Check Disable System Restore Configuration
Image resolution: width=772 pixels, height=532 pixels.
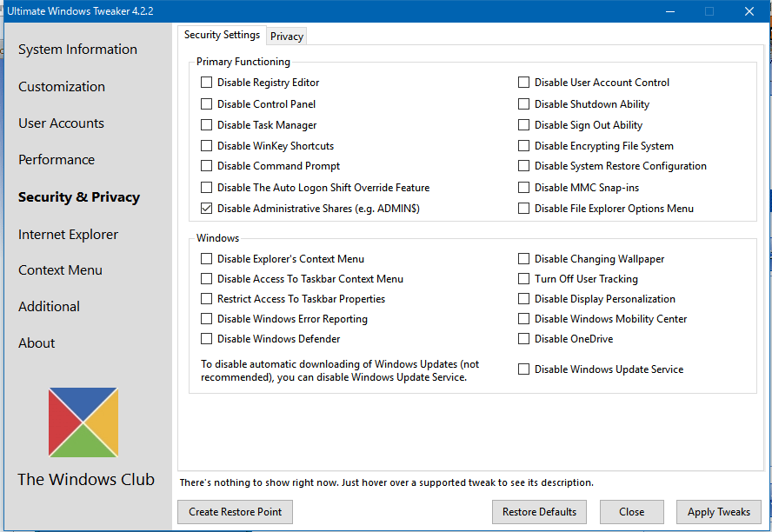pos(524,166)
